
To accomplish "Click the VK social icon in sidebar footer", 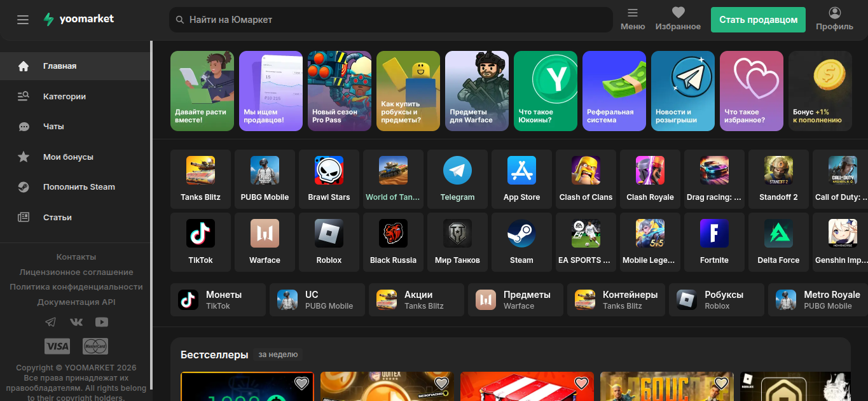I will tap(76, 322).
